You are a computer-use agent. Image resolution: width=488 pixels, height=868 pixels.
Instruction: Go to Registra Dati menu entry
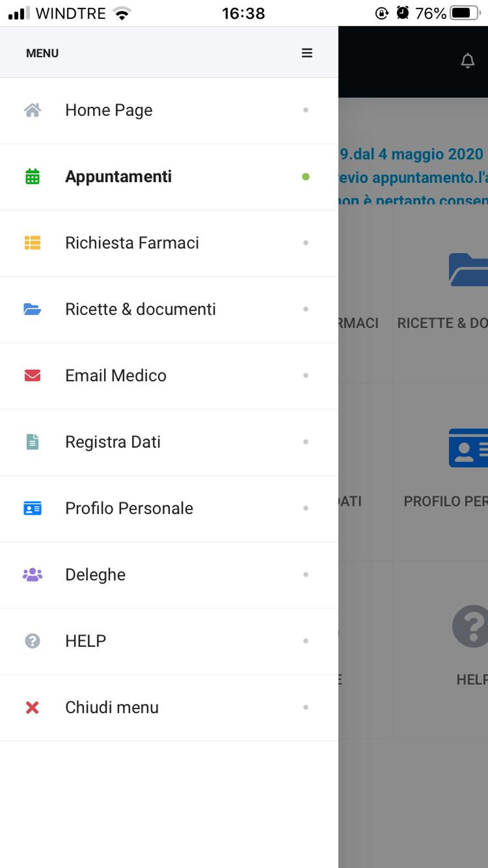(113, 442)
